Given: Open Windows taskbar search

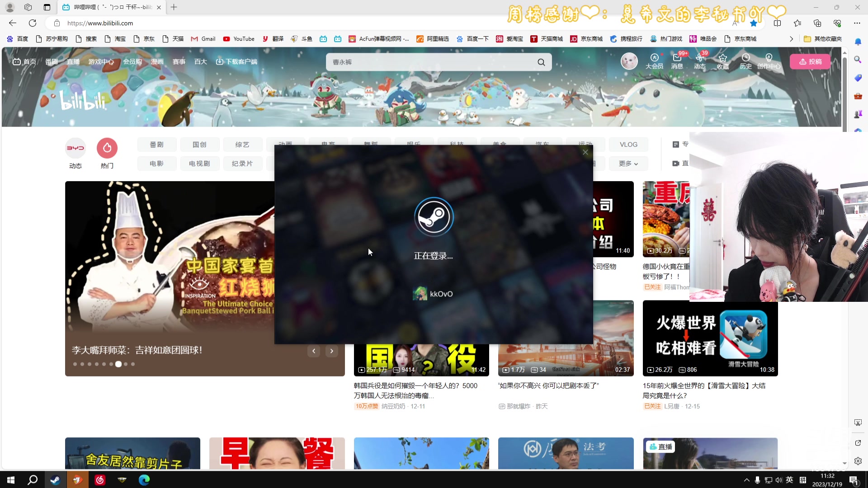Looking at the screenshot, I should pos(33,480).
